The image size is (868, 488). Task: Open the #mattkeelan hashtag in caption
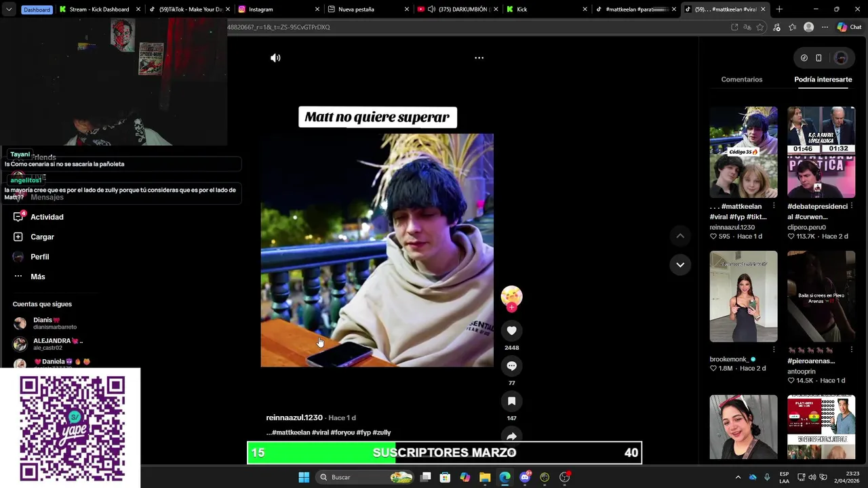coord(291,432)
